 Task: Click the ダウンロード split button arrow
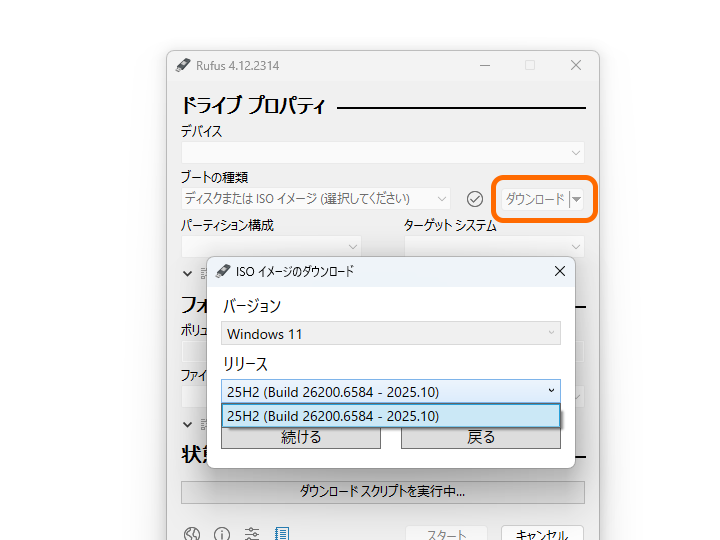(x=577, y=199)
